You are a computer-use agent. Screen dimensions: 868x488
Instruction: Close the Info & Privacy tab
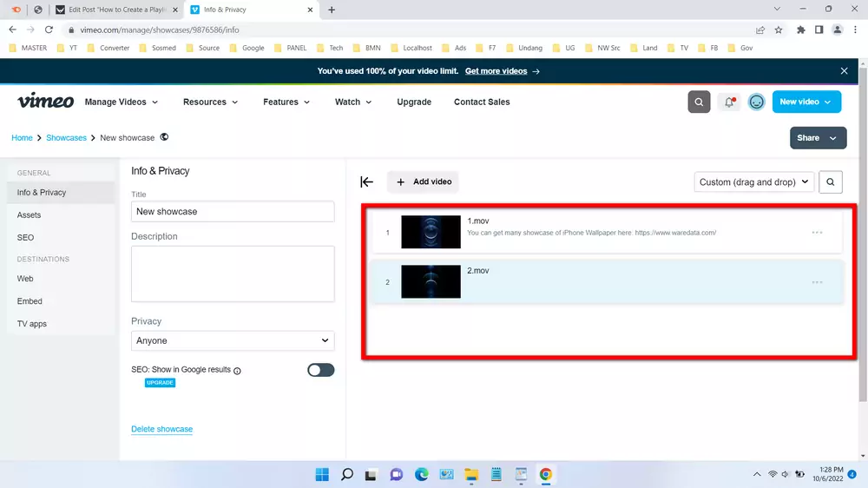coord(310,10)
